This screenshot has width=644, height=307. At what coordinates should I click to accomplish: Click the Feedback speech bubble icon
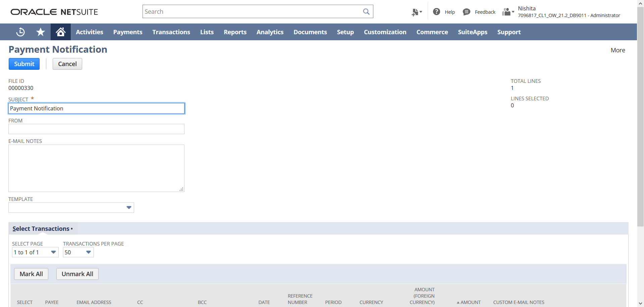click(466, 12)
